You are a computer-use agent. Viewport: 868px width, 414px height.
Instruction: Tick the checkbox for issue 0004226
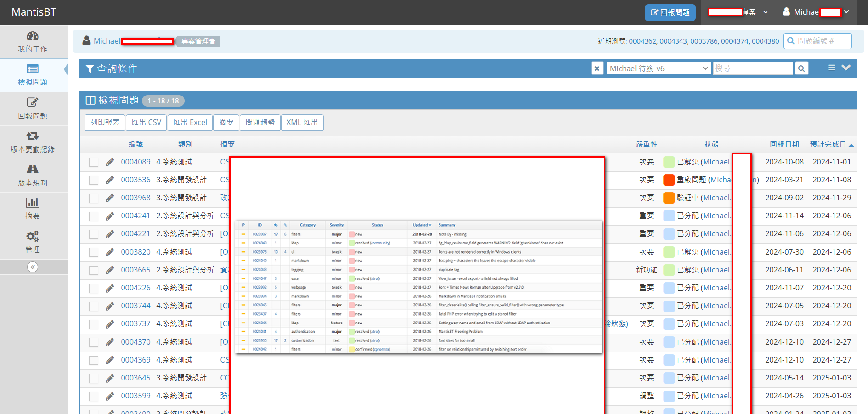[94, 288]
